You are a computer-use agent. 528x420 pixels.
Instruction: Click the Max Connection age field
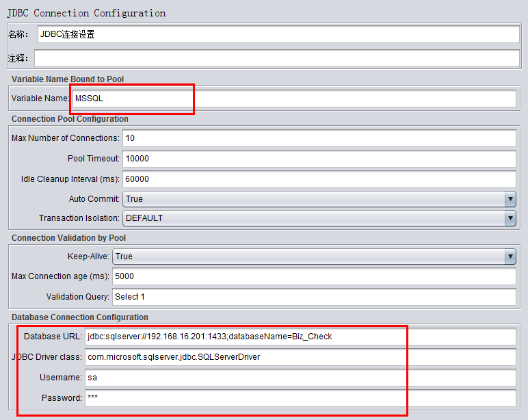click(x=314, y=276)
